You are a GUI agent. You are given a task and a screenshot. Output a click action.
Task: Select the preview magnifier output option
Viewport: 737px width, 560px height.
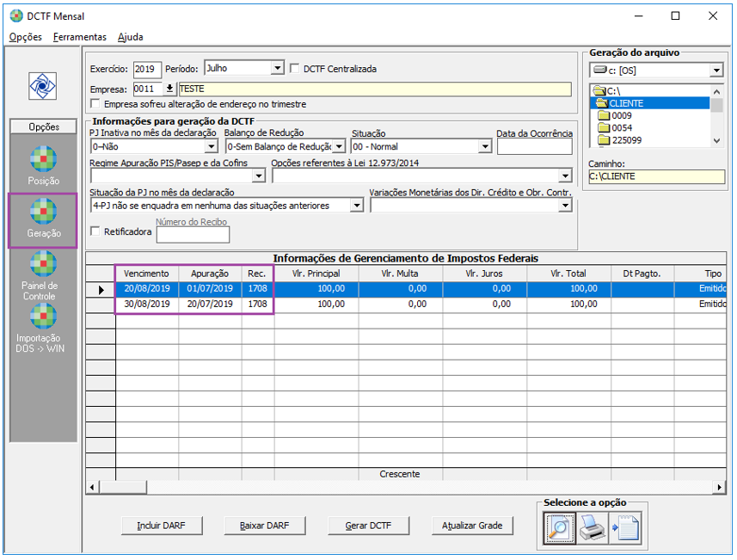[x=559, y=527]
